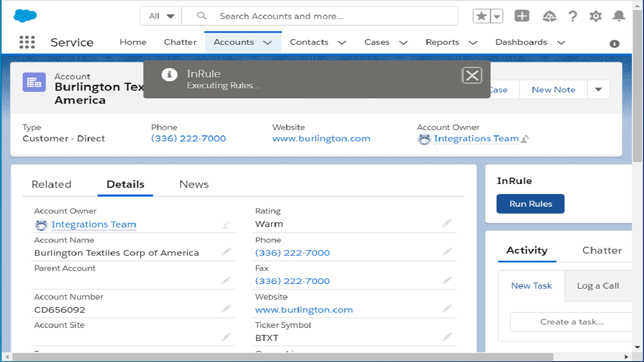Switch to the News tab
The height and width of the screenshot is (362, 644).
click(x=194, y=184)
